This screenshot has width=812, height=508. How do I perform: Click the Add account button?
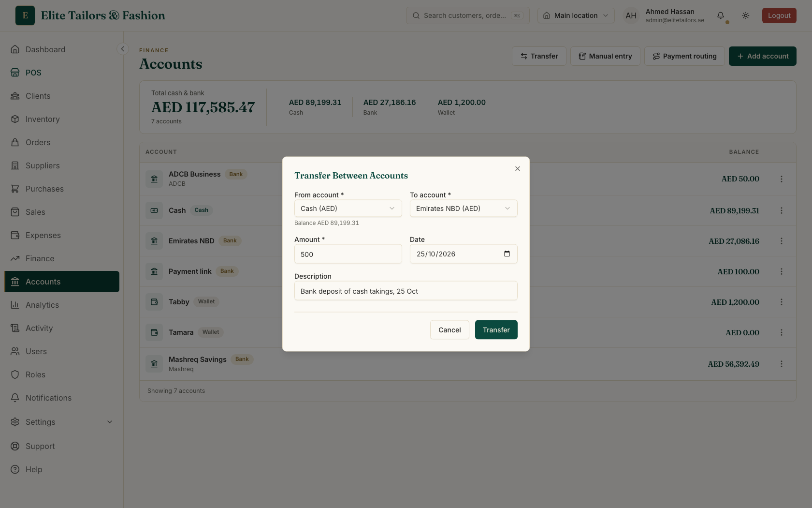coord(763,56)
